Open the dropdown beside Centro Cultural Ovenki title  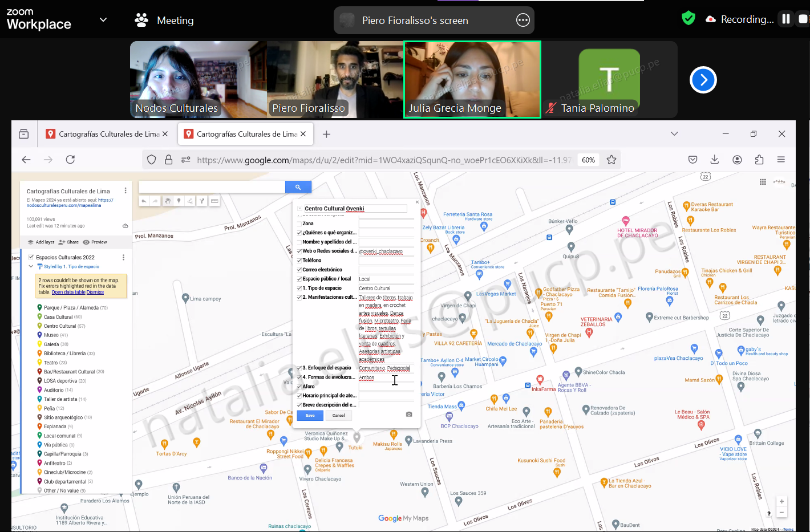300,209
